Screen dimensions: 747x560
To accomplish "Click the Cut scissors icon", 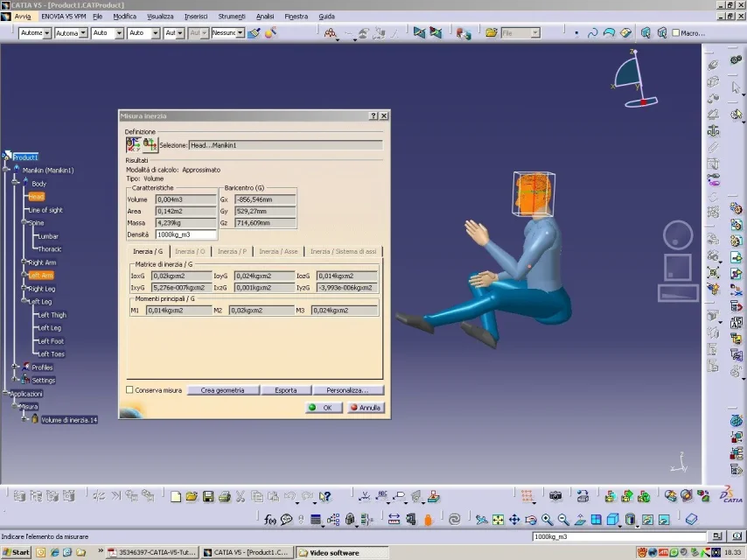I will point(241,497).
